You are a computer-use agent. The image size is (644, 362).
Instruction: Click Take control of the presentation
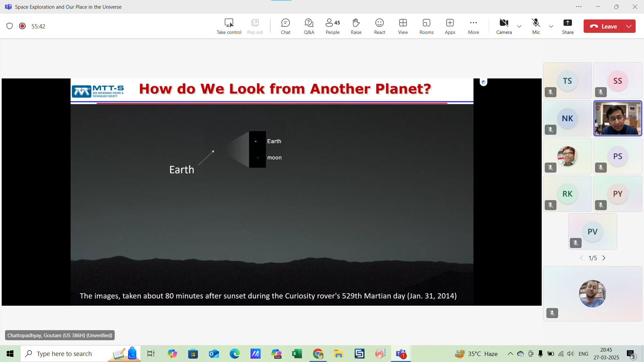click(229, 26)
